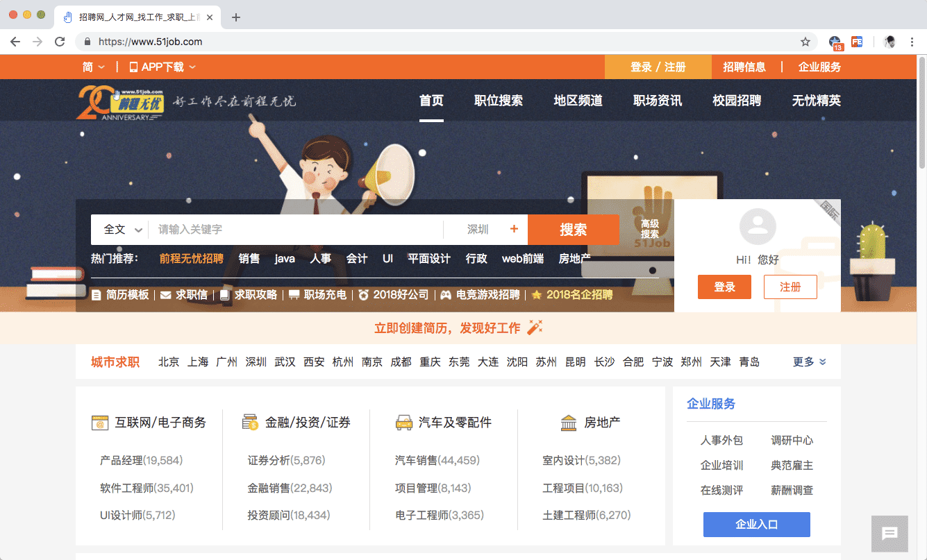
Task: Open the 地区频道 nav tab
Action: point(578,101)
